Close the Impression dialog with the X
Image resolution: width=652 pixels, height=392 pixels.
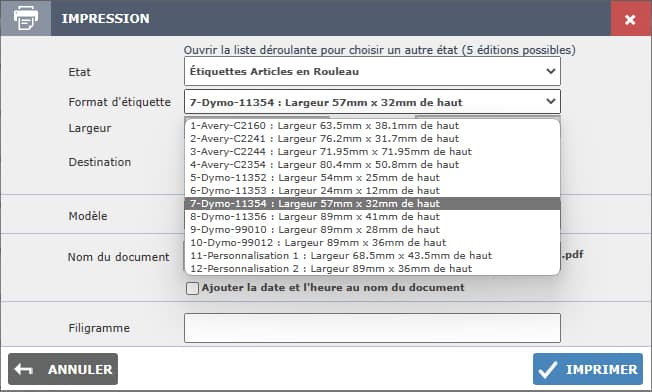coord(630,19)
